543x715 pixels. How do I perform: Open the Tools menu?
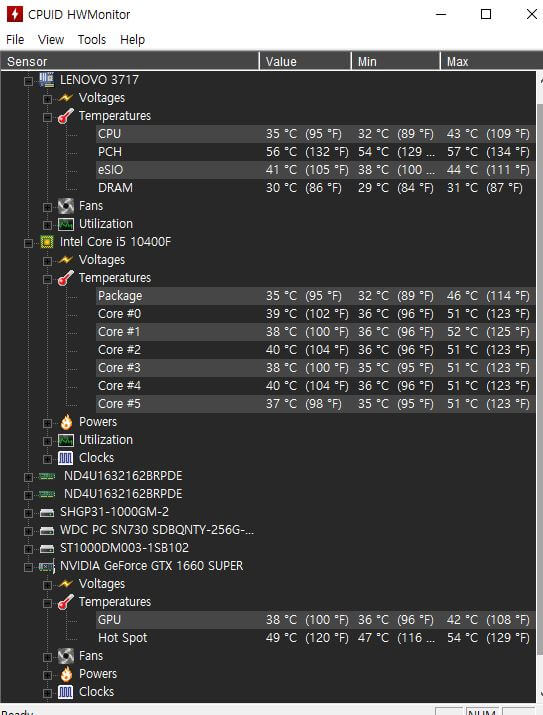pyautogui.click(x=92, y=40)
